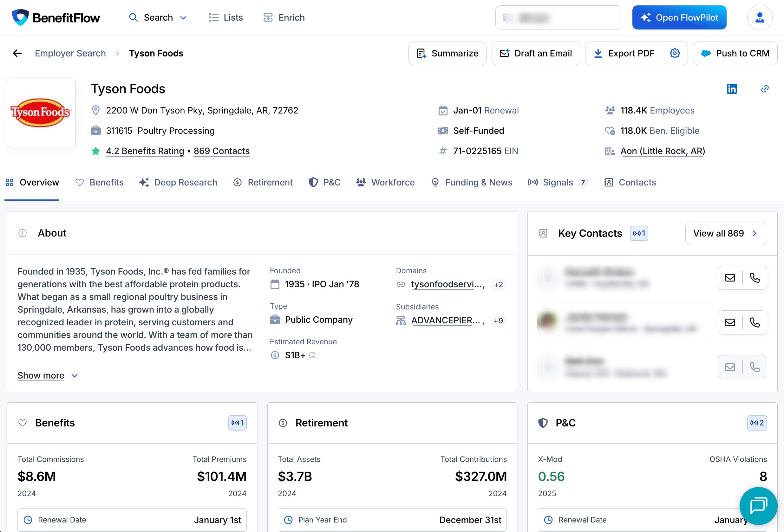Click the About info icon
The image size is (784, 532).
(22, 233)
